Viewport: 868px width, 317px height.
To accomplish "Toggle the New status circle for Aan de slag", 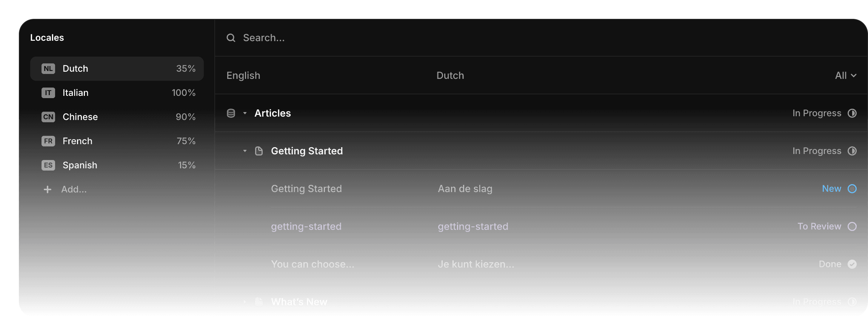I will click(x=852, y=189).
